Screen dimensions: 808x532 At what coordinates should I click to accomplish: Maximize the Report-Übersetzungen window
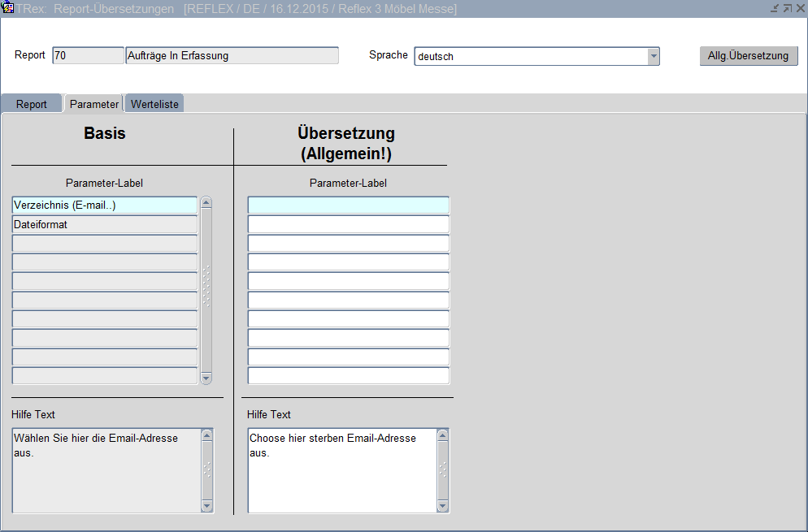788,8
